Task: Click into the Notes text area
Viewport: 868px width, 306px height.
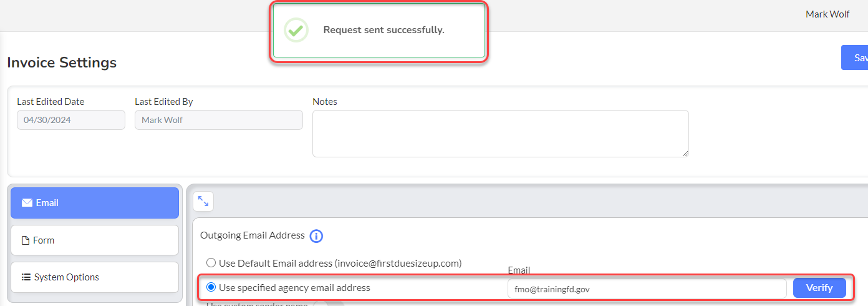Action: pos(501,134)
